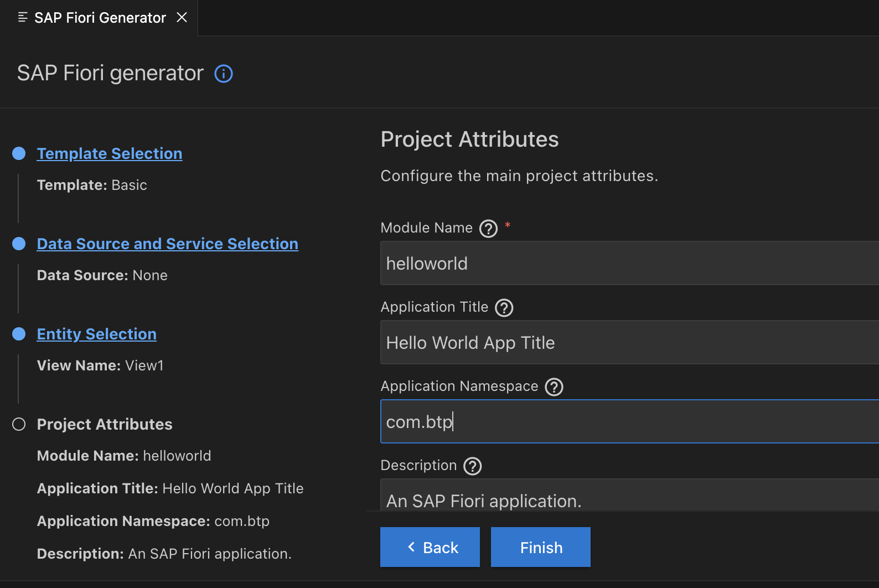This screenshot has height=588, width=879.
Task: Open the Module Name help icon
Action: (x=488, y=228)
